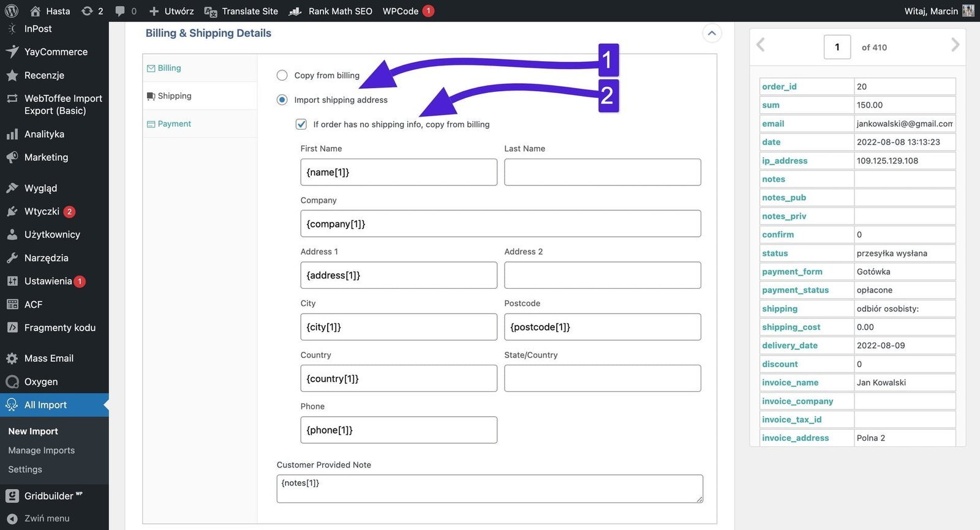Collapse Billing & Shipping Details section

click(x=711, y=34)
